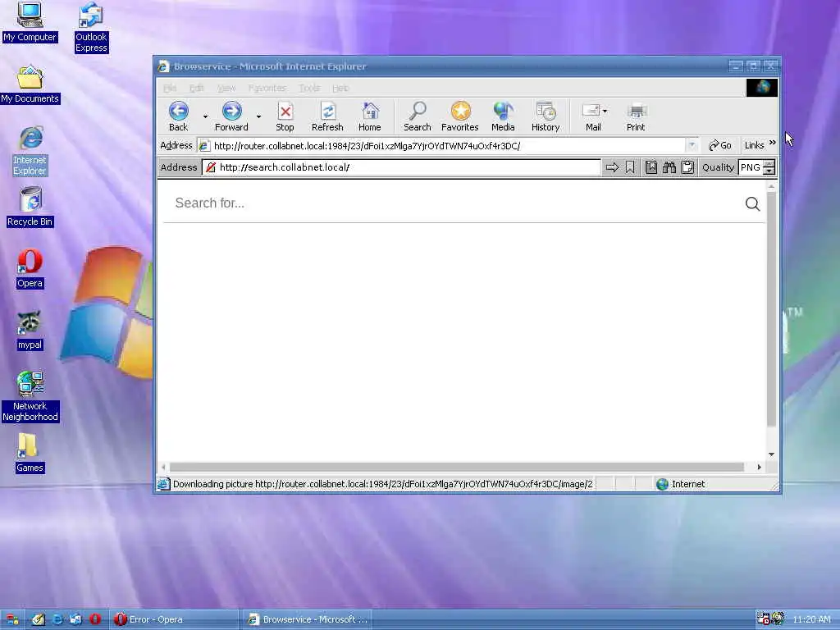Click the horizontal scrollbar thumb
Screen dimensions: 840x630
(456, 467)
